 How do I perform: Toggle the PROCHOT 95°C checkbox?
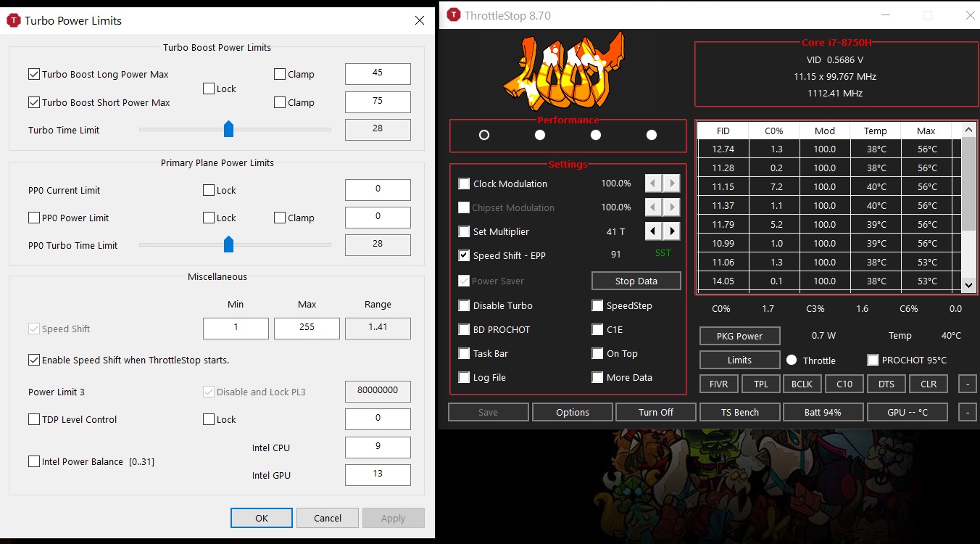873,360
